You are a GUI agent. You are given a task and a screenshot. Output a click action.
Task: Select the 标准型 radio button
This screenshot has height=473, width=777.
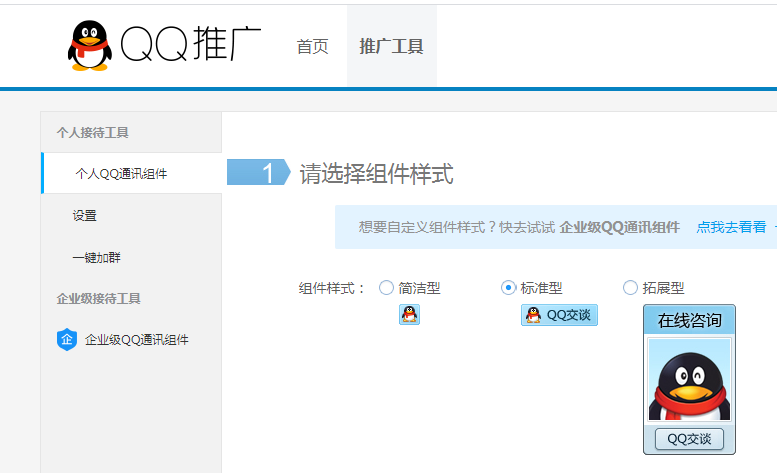[508, 288]
